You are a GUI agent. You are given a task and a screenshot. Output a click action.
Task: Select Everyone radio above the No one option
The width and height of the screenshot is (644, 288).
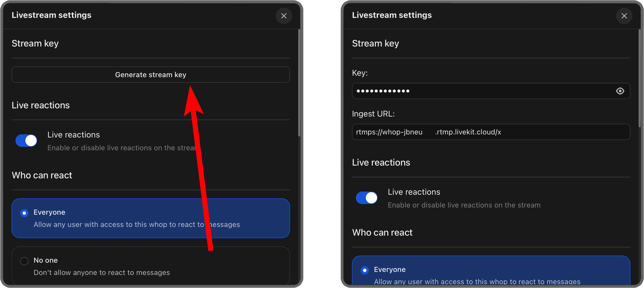click(x=24, y=213)
